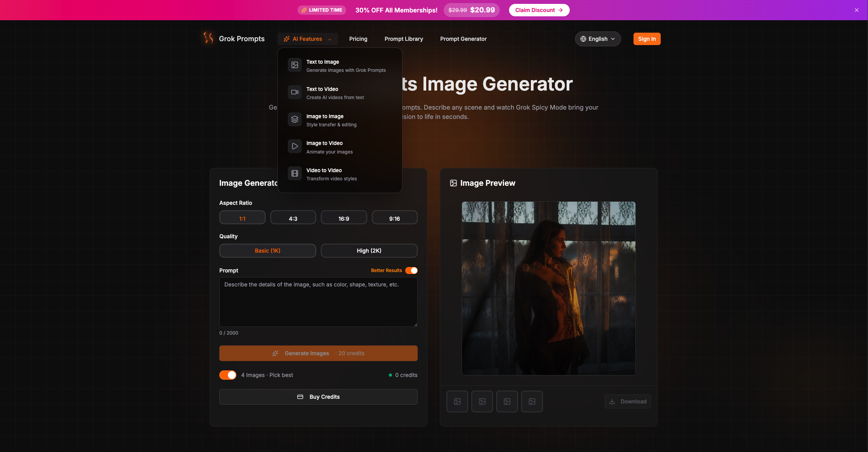This screenshot has width=868, height=452.
Task: Select the first image thumbnail placeholder
Action: tap(457, 401)
